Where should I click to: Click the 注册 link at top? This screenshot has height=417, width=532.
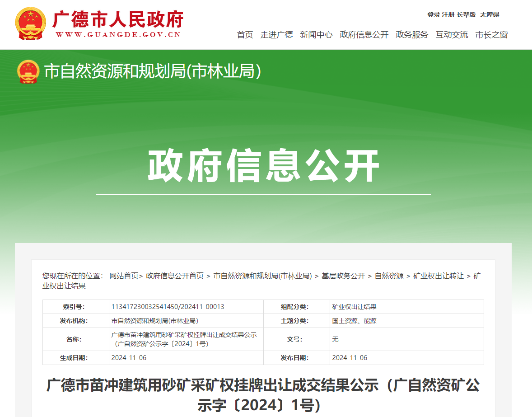tap(448, 14)
